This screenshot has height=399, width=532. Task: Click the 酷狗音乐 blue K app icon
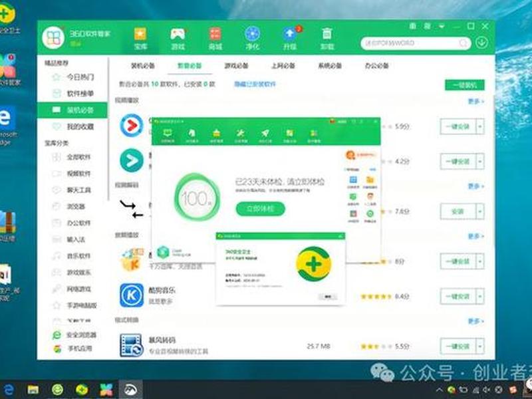[132, 295]
